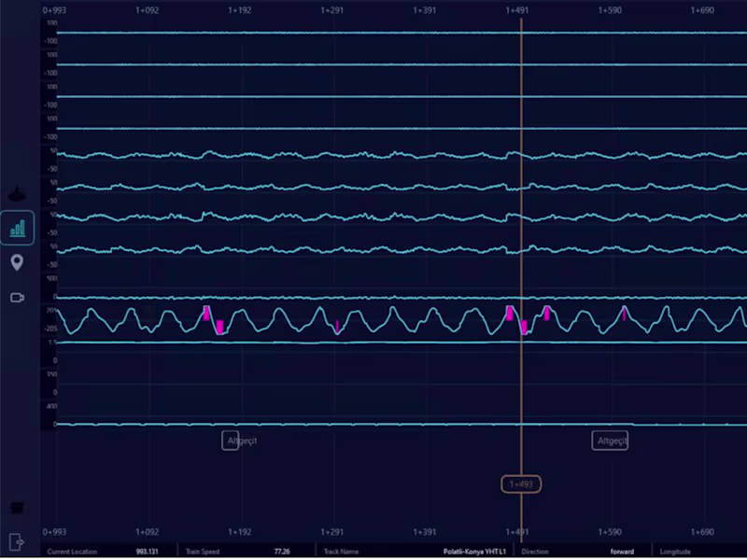Click track name Polatli-Konya YHT L1

click(x=474, y=552)
